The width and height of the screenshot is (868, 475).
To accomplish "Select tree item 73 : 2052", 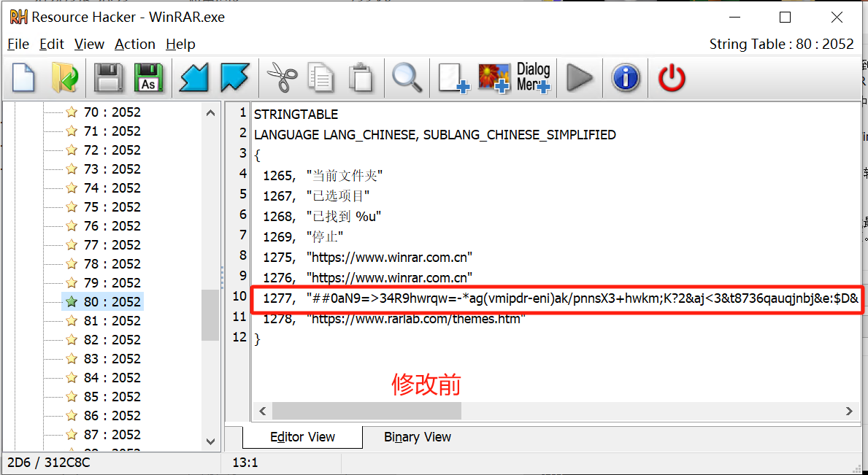I will [x=112, y=169].
